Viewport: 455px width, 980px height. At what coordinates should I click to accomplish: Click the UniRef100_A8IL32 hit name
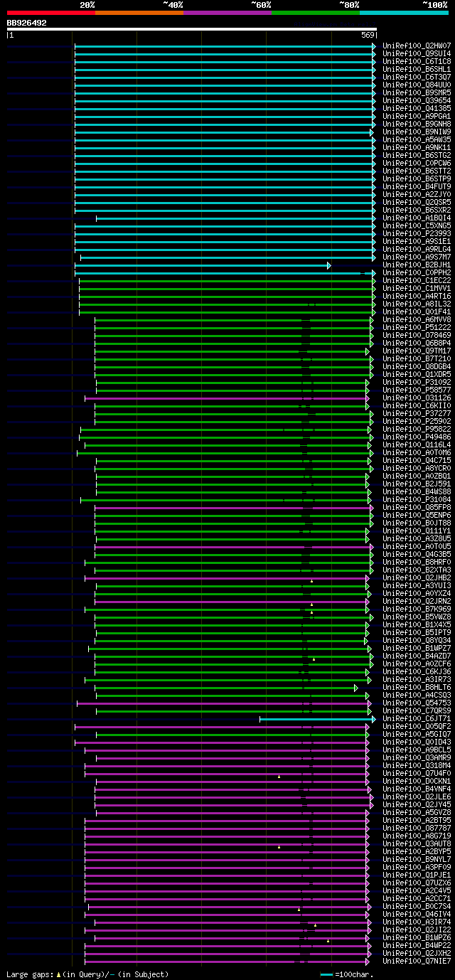point(417,304)
